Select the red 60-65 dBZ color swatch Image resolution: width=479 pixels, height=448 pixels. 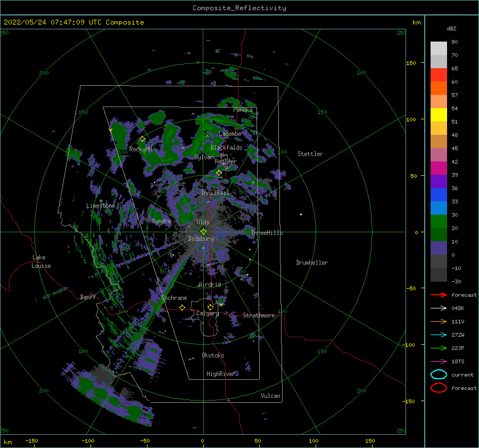click(x=439, y=75)
